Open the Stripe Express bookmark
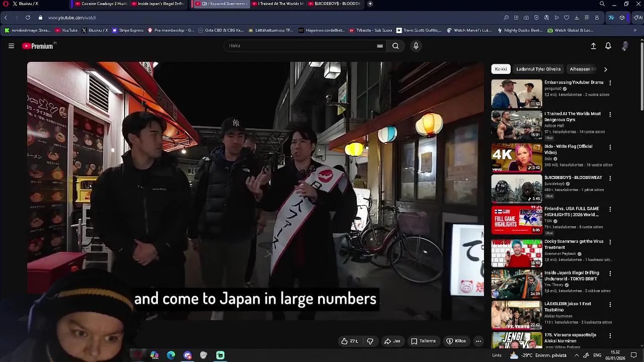The image size is (644, 362). click(x=128, y=30)
